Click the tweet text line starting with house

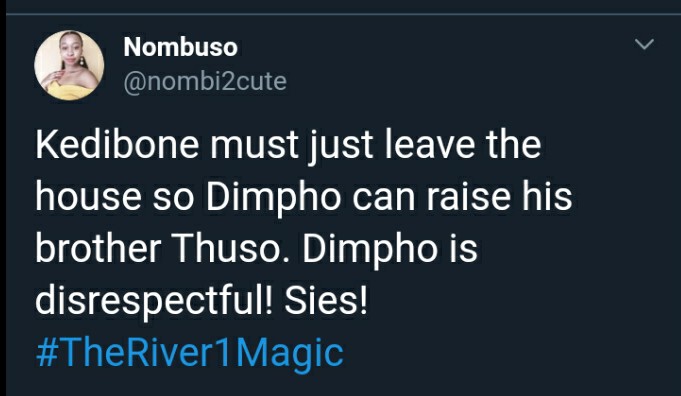304,198
